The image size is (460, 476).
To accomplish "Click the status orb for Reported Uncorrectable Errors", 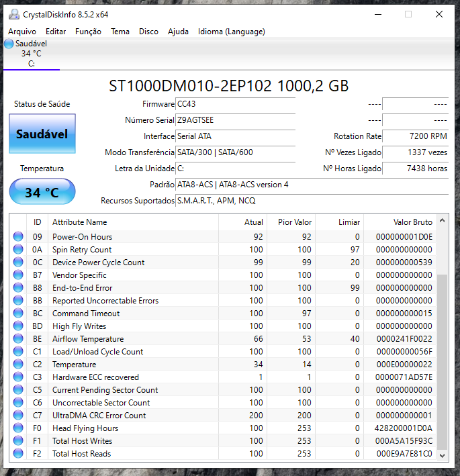I will click(18, 300).
